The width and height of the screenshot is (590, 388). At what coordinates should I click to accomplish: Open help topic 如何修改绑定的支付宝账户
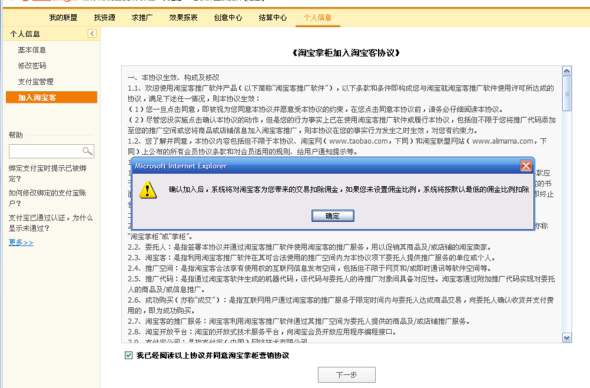(x=47, y=198)
